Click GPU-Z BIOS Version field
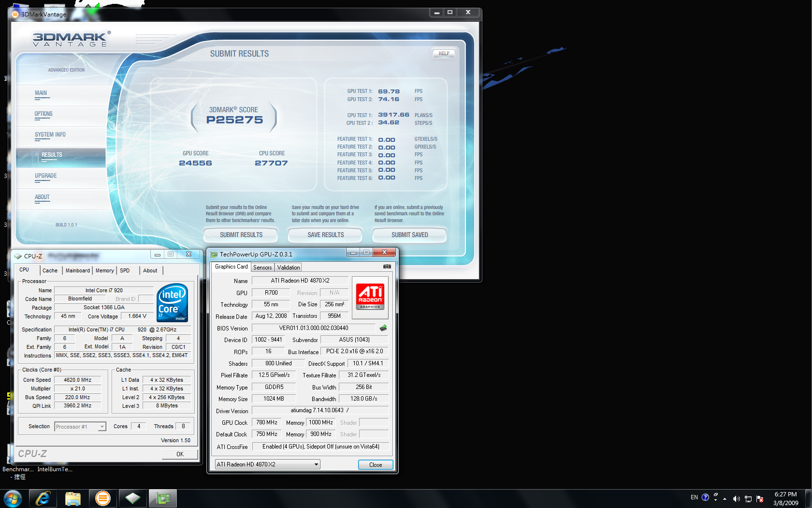 [313, 328]
